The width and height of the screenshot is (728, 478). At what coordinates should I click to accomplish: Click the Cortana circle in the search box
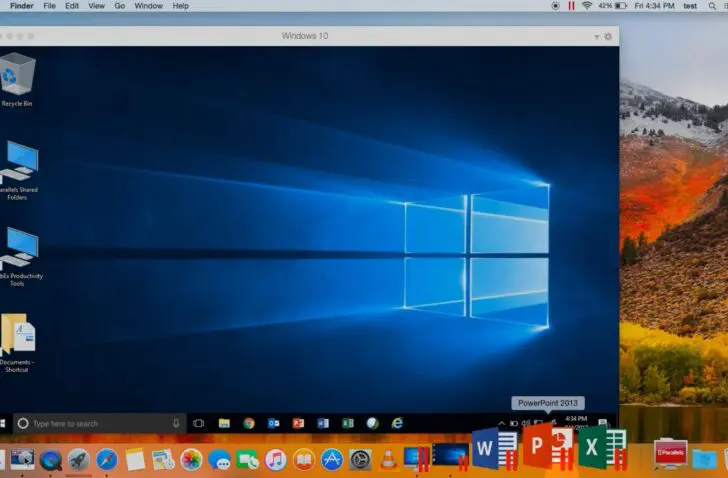point(23,423)
